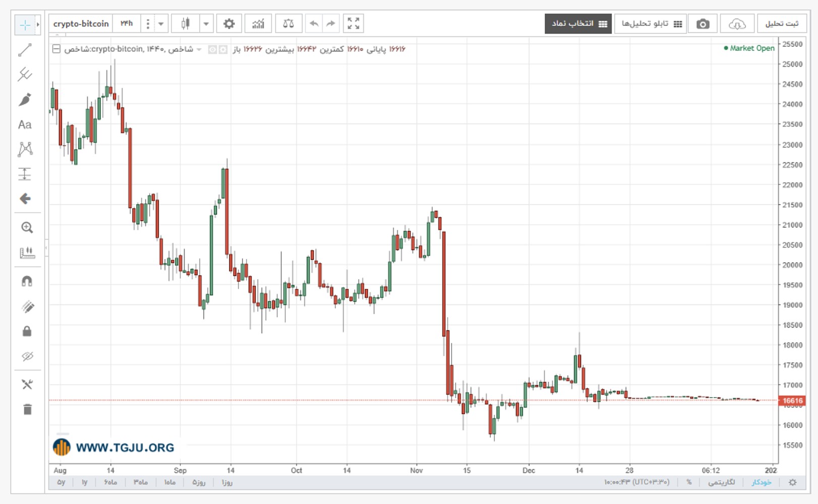
Task: Click the compare scales icon
Action: 288,24
